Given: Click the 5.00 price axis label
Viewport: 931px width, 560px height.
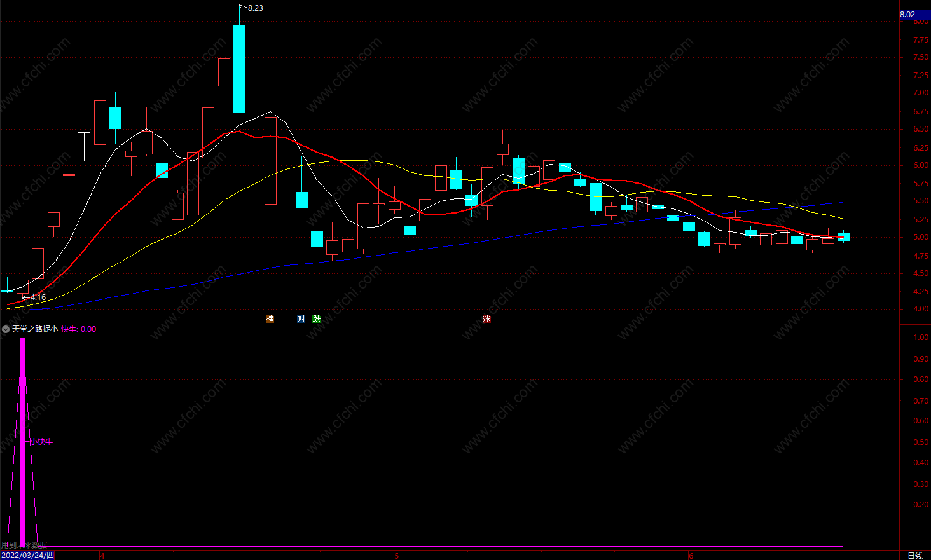Looking at the screenshot, I should point(921,237).
